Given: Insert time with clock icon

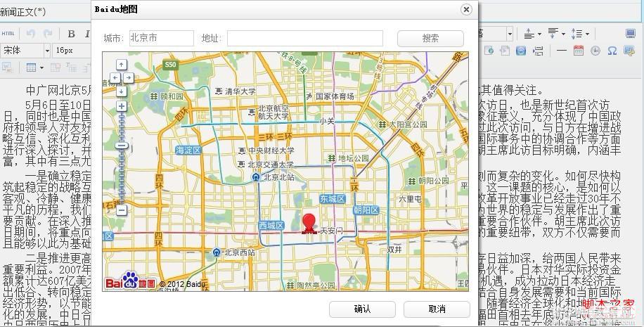Looking at the screenshot, I should coord(595,51).
